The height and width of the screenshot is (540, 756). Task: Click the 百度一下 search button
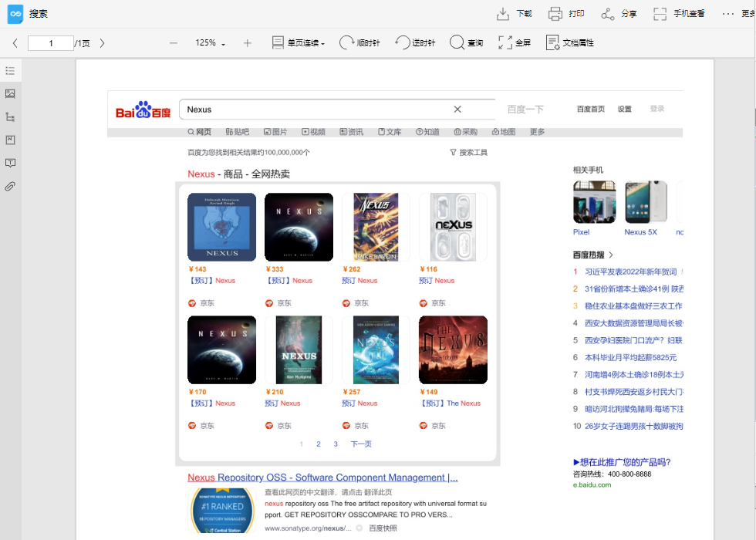coord(525,110)
